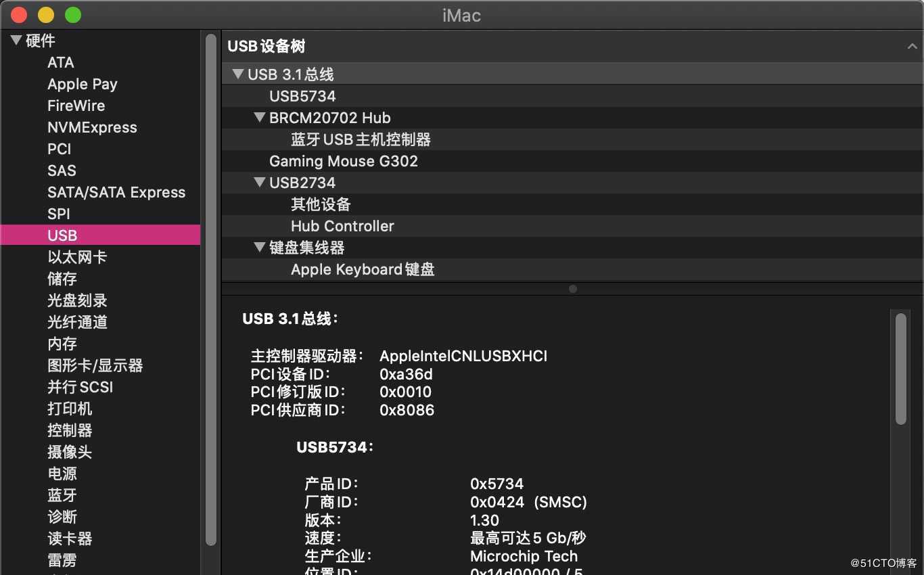Select the 蓝牙USB主机控制器 device row
This screenshot has height=575, width=924.
572,139
